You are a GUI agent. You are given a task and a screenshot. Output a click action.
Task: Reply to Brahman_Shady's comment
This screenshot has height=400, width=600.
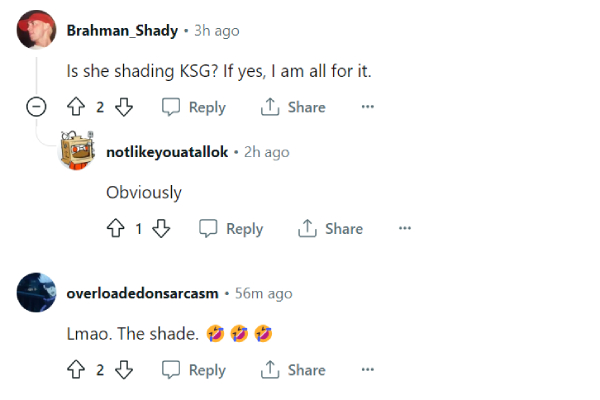click(194, 107)
